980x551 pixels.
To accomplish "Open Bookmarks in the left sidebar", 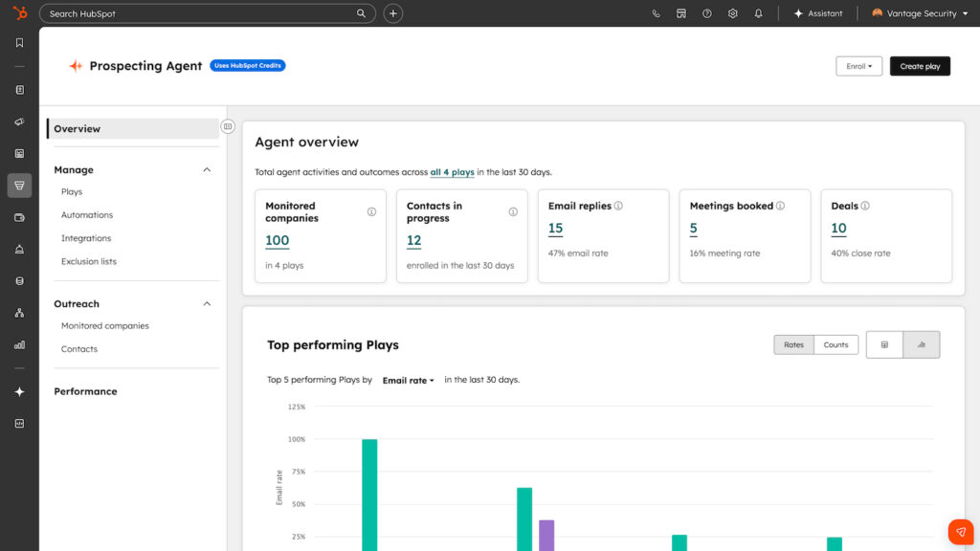I will (19, 42).
